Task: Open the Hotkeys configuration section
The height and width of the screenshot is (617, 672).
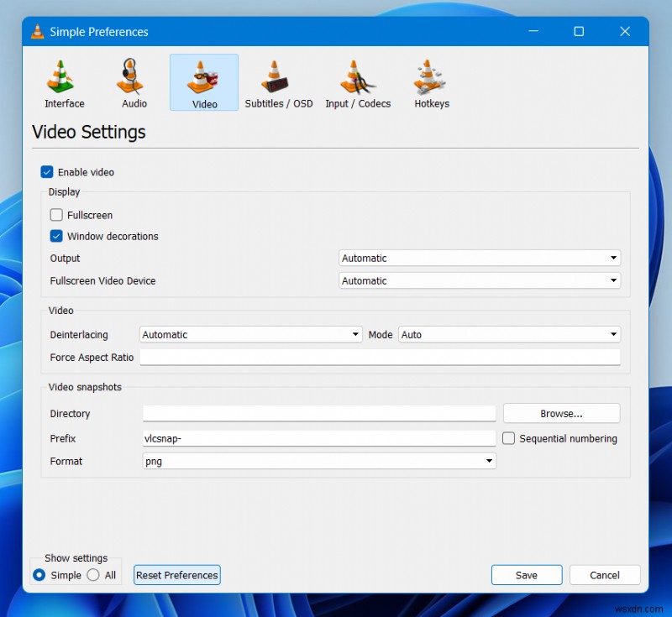Action: [430, 81]
